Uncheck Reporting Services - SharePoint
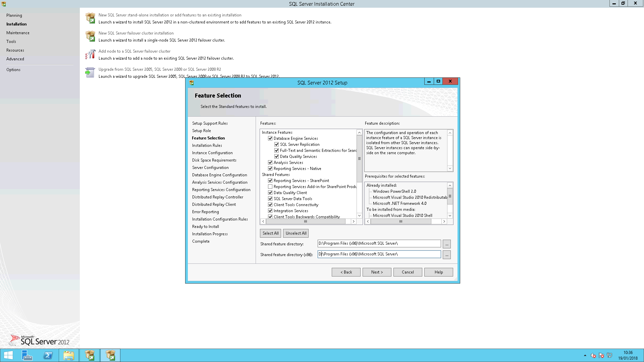The width and height of the screenshot is (644, 362). (270, 181)
